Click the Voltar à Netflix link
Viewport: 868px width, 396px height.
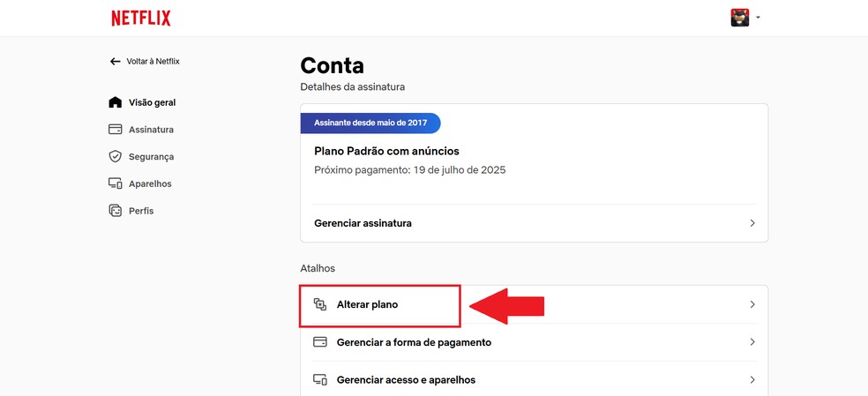[x=153, y=62]
